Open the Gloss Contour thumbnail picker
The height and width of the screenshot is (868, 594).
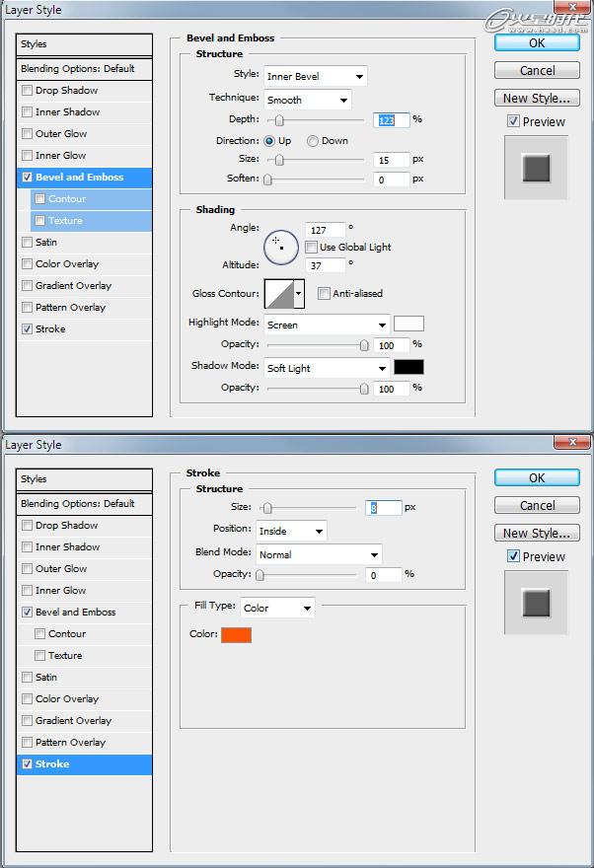279,293
